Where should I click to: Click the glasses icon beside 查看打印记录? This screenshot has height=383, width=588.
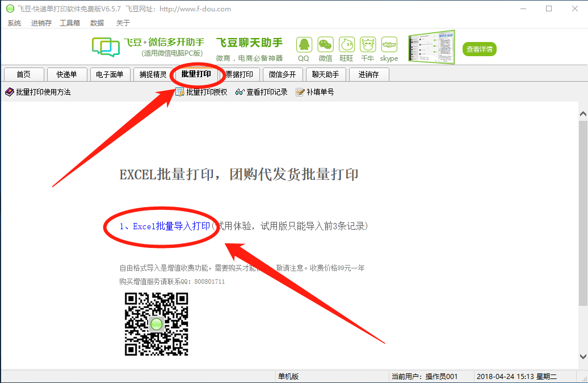[x=240, y=92]
